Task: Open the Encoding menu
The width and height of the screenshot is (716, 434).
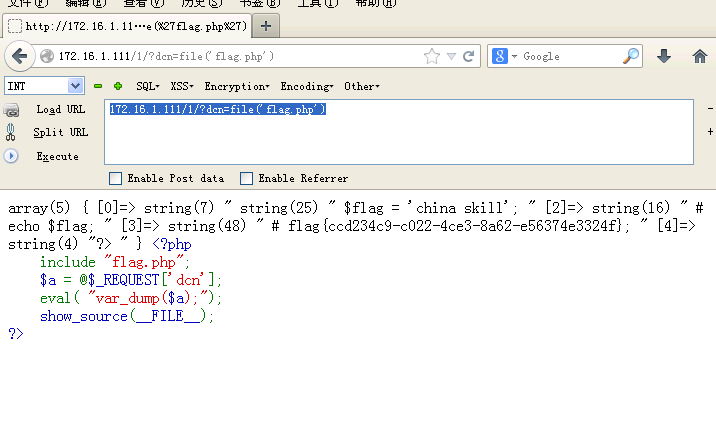Action: tap(307, 86)
